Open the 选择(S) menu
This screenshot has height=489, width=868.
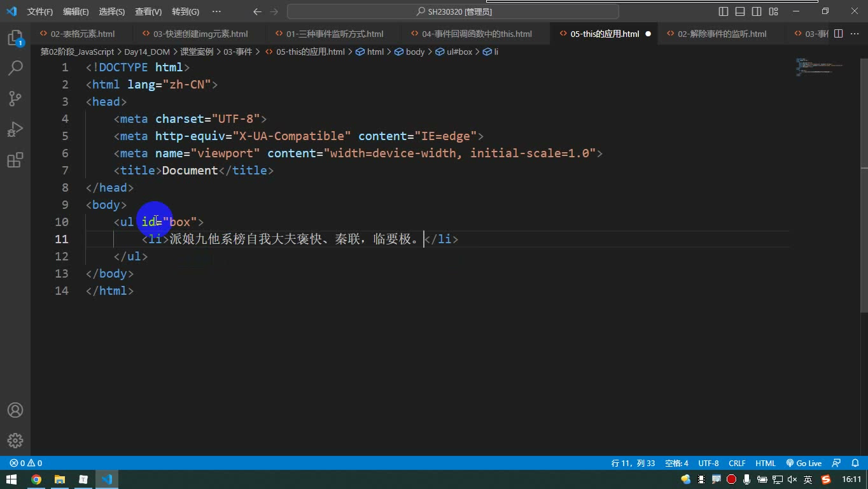(x=112, y=11)
